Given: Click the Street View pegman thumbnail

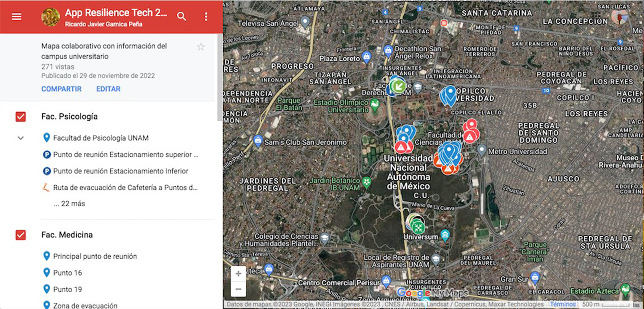Looking at the screenshot, I should (x=619, y=17).
